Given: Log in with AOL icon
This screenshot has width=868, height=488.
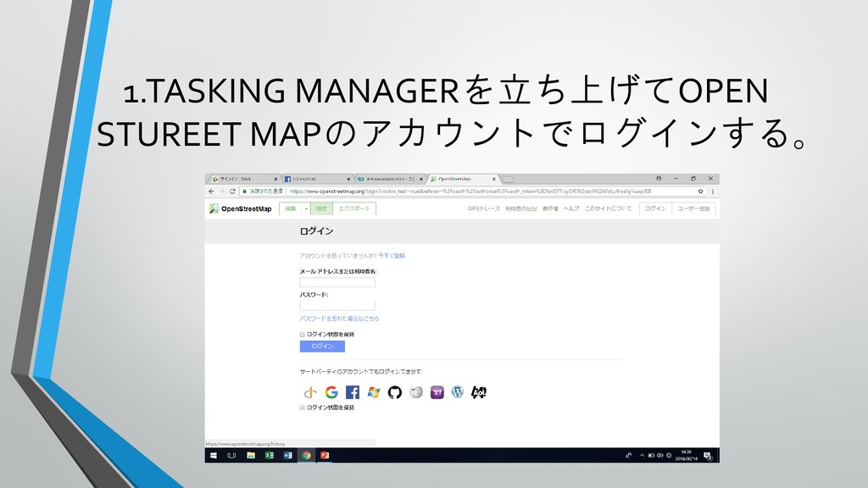Looking at the screenshot, I should point(478,392).
